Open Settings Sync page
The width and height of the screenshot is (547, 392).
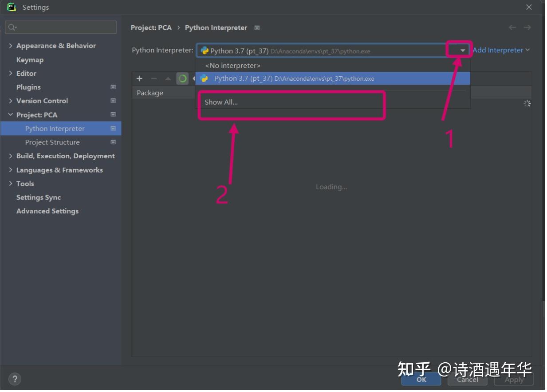[x=39, y=197]
